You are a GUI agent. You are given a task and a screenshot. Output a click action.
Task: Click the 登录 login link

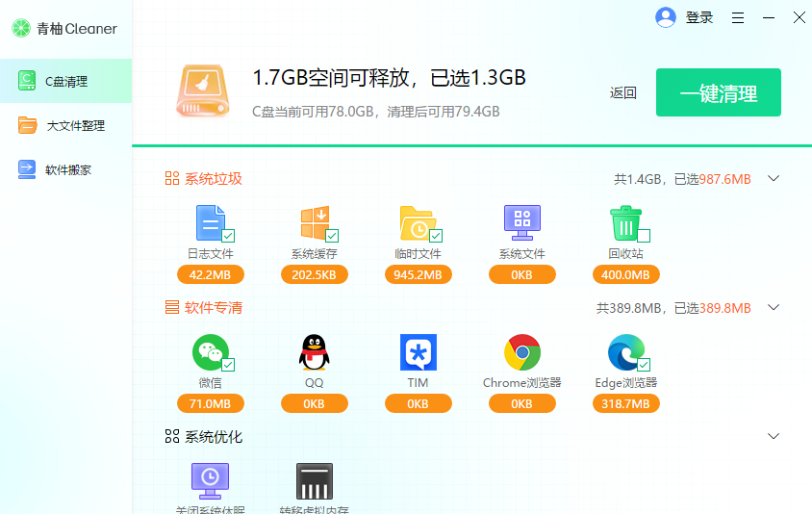click(699, 17)
